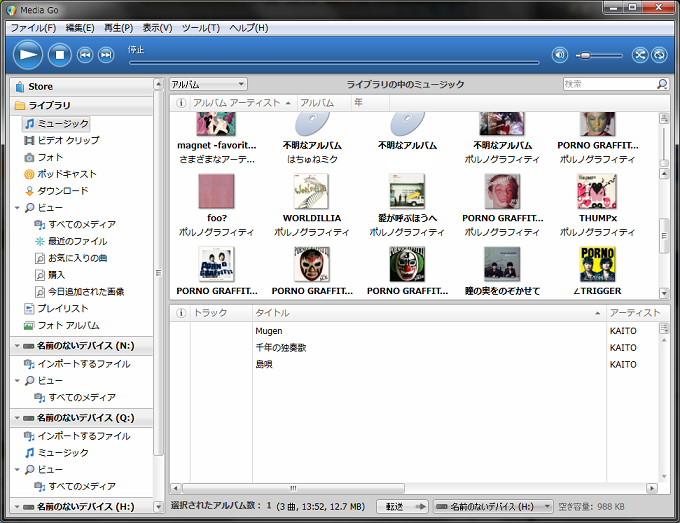Select the track 千年の独奏歌

pos(281,348)
